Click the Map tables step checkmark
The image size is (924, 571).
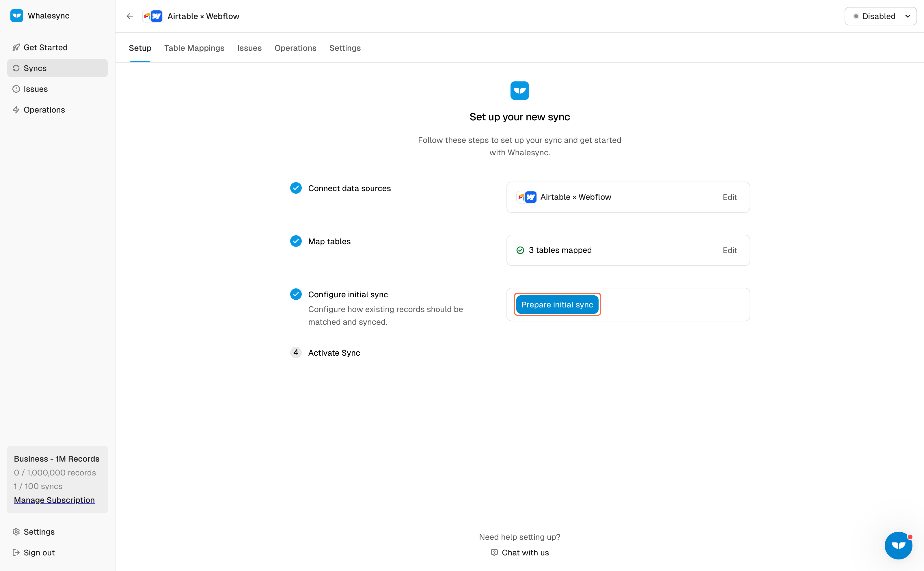296,241
